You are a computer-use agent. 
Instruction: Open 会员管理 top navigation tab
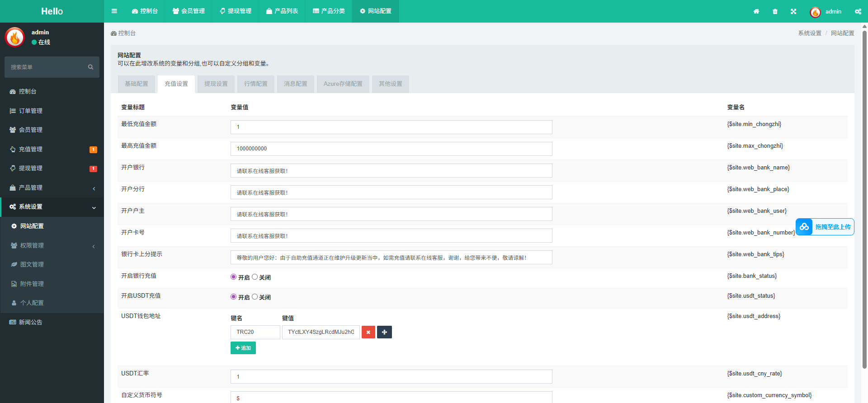189,11
